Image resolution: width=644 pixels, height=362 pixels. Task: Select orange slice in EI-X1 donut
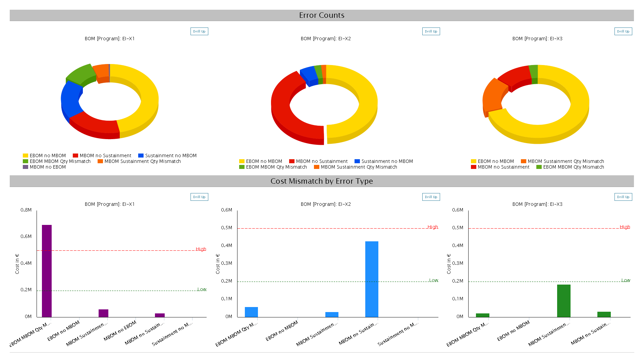(102, 72)
